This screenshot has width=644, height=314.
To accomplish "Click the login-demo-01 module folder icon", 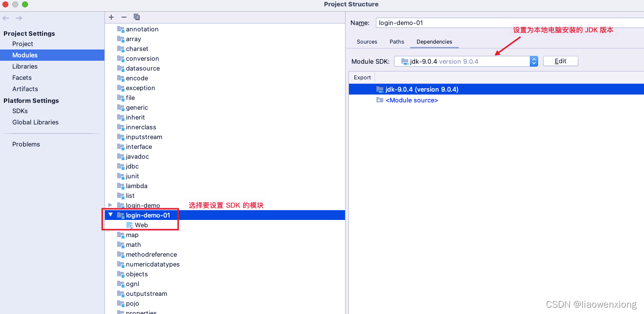I will (x=121, y=215).
